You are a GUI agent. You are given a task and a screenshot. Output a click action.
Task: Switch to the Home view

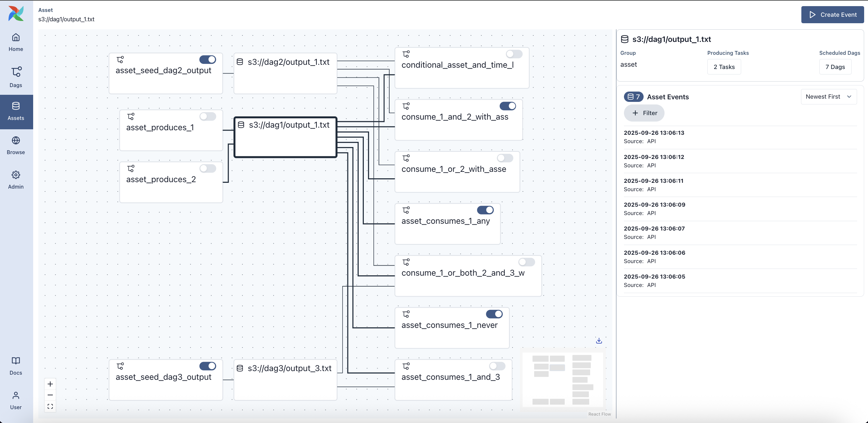coord(15,42)
